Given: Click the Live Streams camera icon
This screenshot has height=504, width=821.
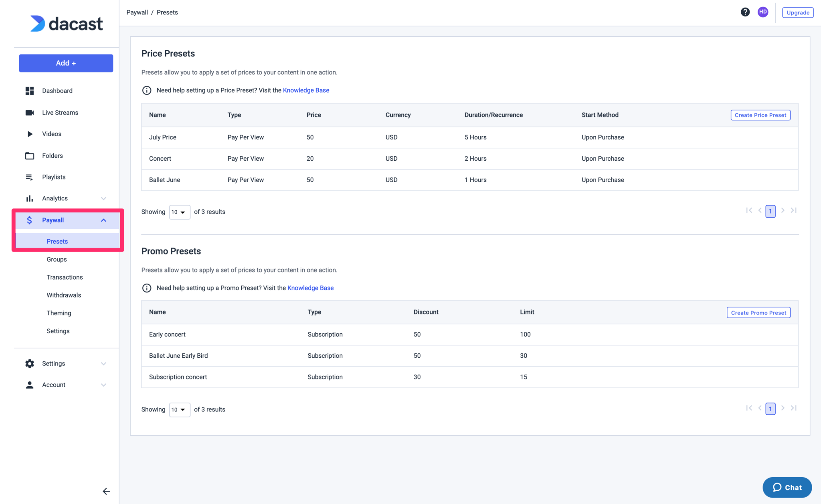Looking at the screenshot, I should click(x=30, y=113).
